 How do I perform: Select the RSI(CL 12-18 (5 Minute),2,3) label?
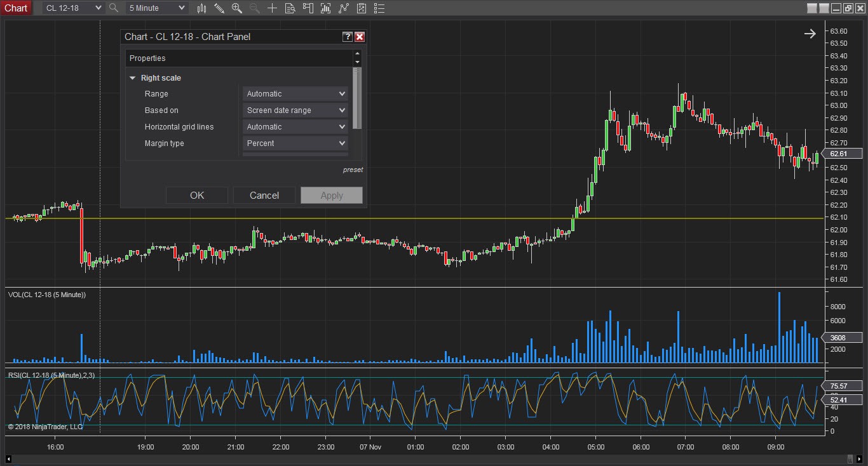click(51, 375)
